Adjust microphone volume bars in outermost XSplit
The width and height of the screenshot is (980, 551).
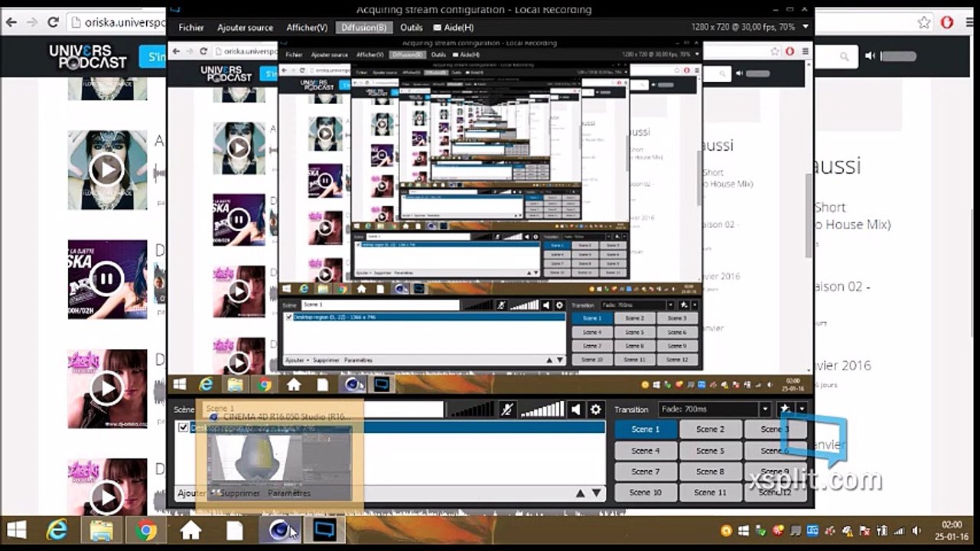pos(471,410)
